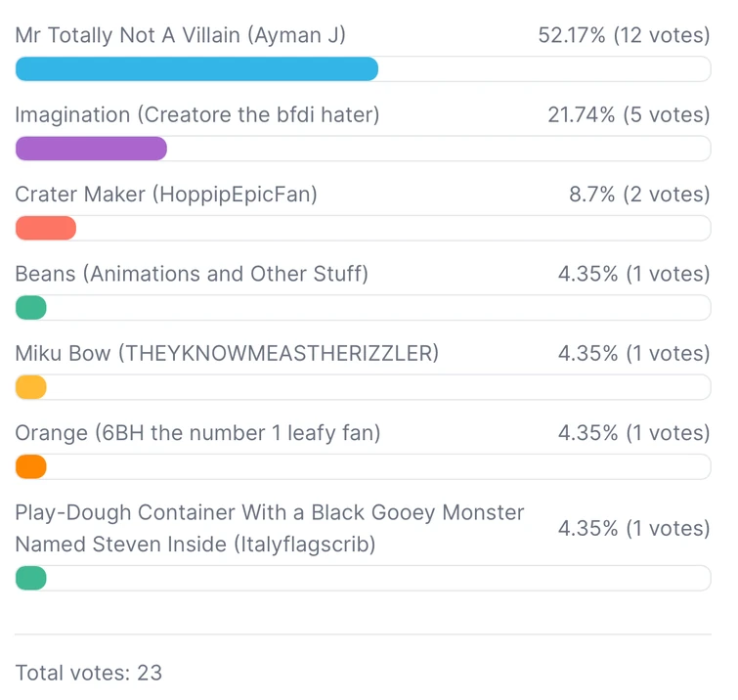738x700 pixels.
Task: Click the yellow Miku Bow result bar
Action: pyautogui.click(x=31, y=387)
